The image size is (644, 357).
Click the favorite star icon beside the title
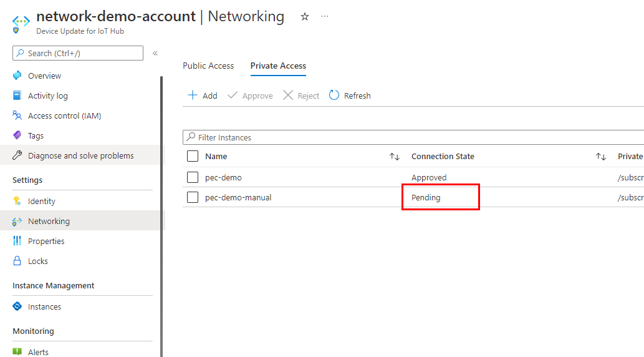305,17
